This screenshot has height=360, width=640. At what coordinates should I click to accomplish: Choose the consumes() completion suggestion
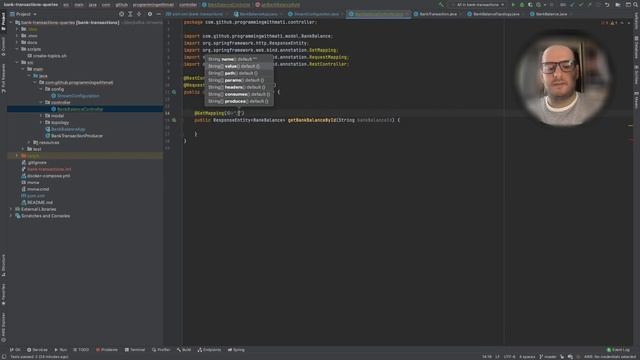pos(239,94)
